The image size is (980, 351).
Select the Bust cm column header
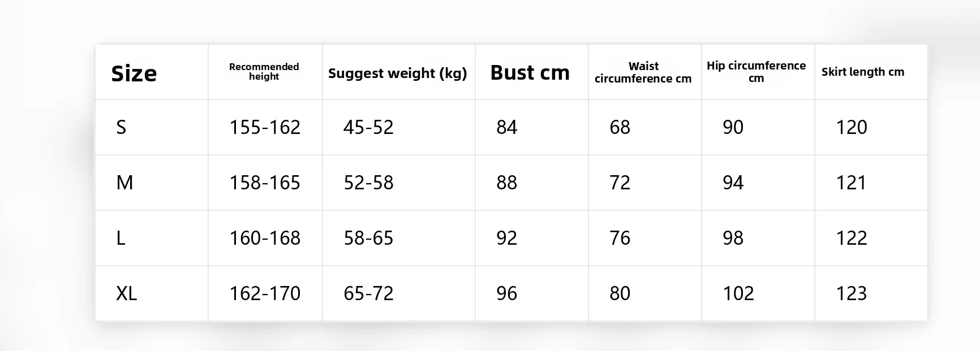click(530, 72)
